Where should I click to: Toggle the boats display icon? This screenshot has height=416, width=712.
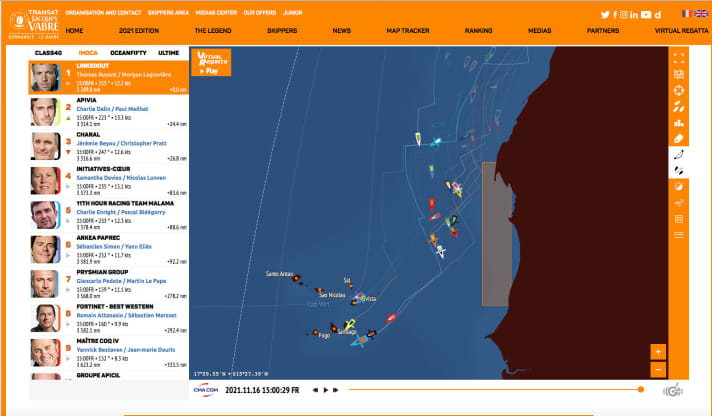(x=678, y=171)
